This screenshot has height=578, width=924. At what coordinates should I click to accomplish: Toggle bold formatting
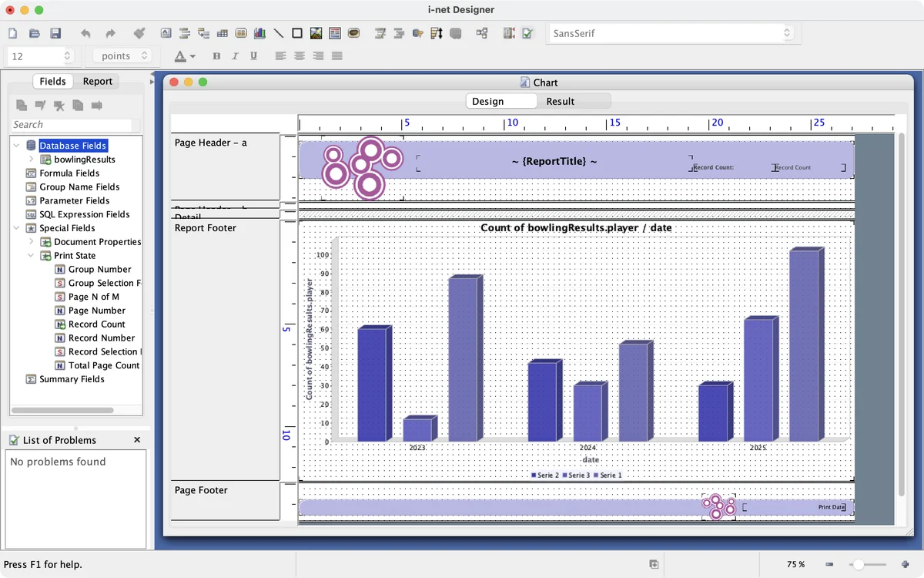pyautogui.click(x=216, y=56)
